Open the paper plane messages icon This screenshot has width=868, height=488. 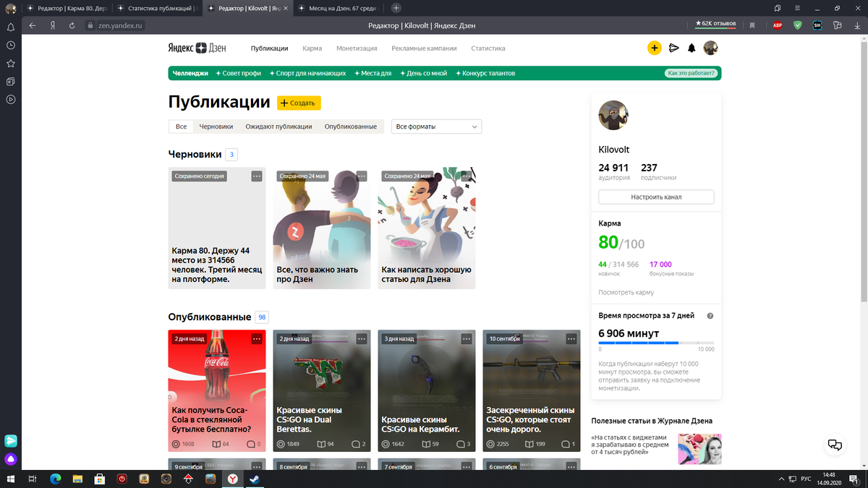pos(673,48)
